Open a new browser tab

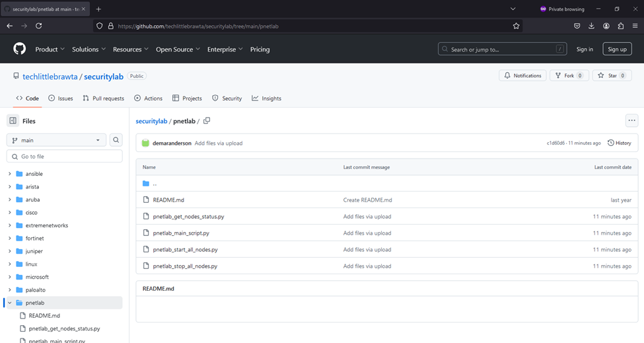pos(98,9)
